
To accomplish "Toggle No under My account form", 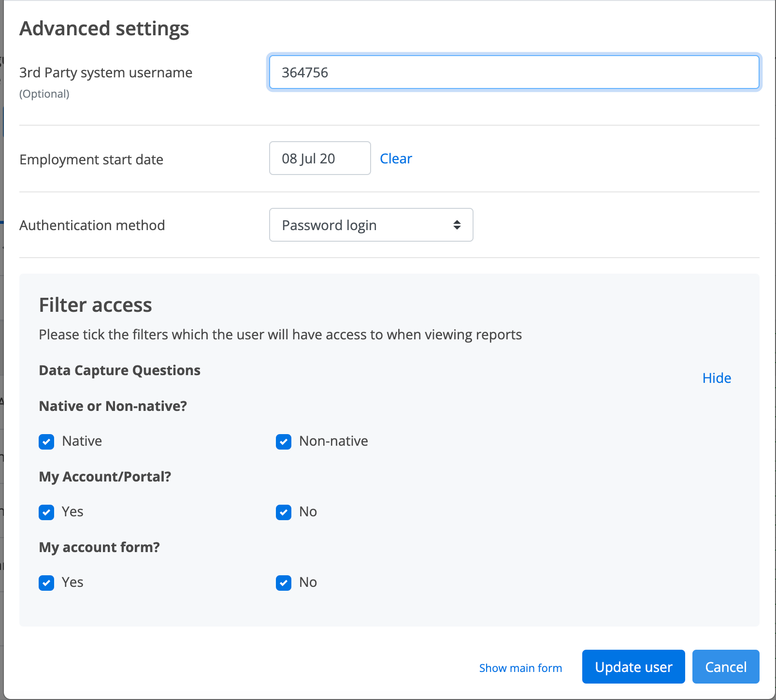I will 284,583.
